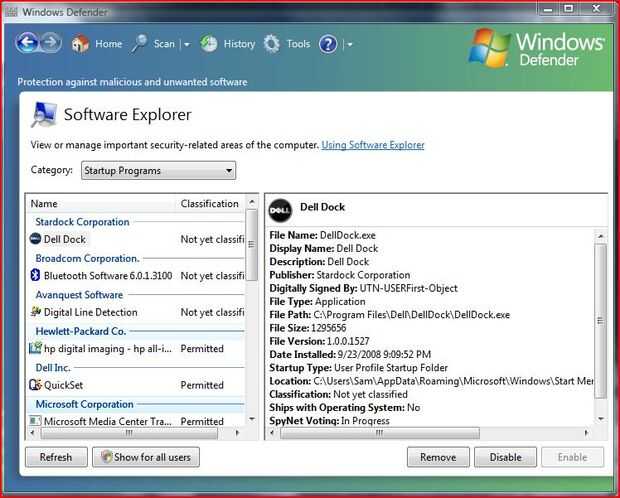Open the Scan options dropdown arrow
The height and width of the screenshot is (498, 620).
(x=187, y=44)
